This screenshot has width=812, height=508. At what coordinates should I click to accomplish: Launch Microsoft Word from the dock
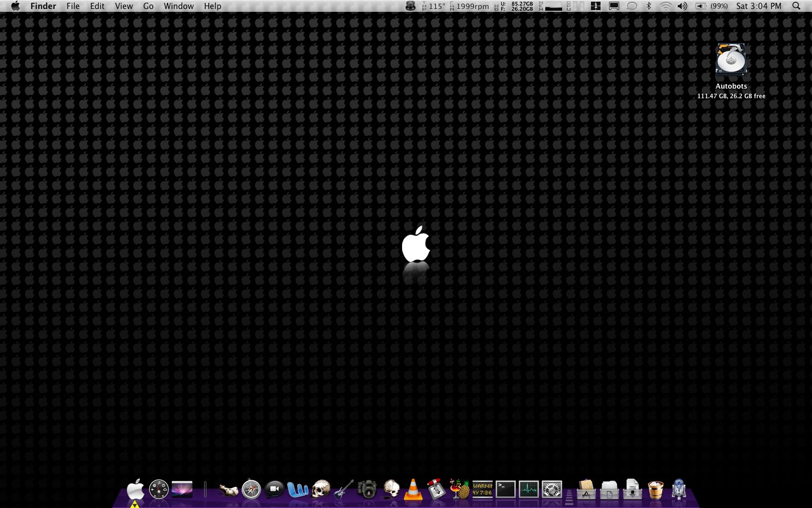(298, 489)
